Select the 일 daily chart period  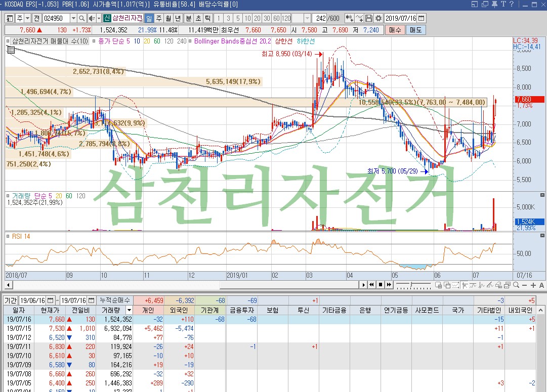pos(149,18)
